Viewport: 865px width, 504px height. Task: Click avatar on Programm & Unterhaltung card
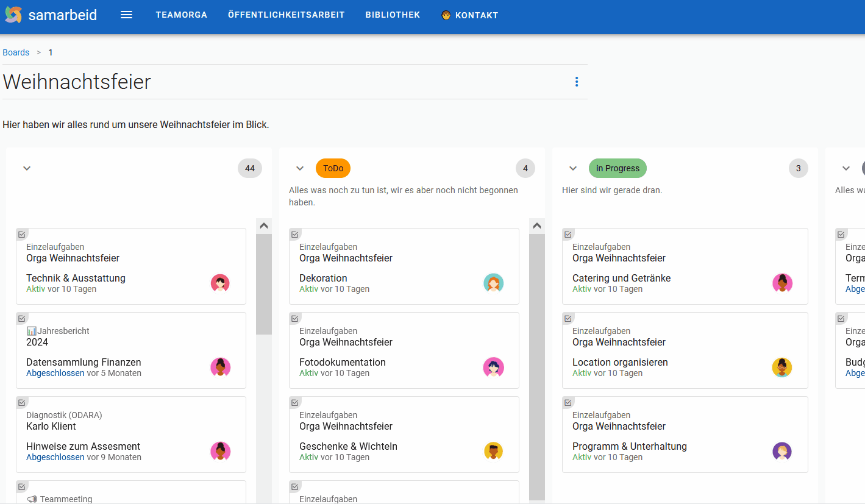point(782,451)
